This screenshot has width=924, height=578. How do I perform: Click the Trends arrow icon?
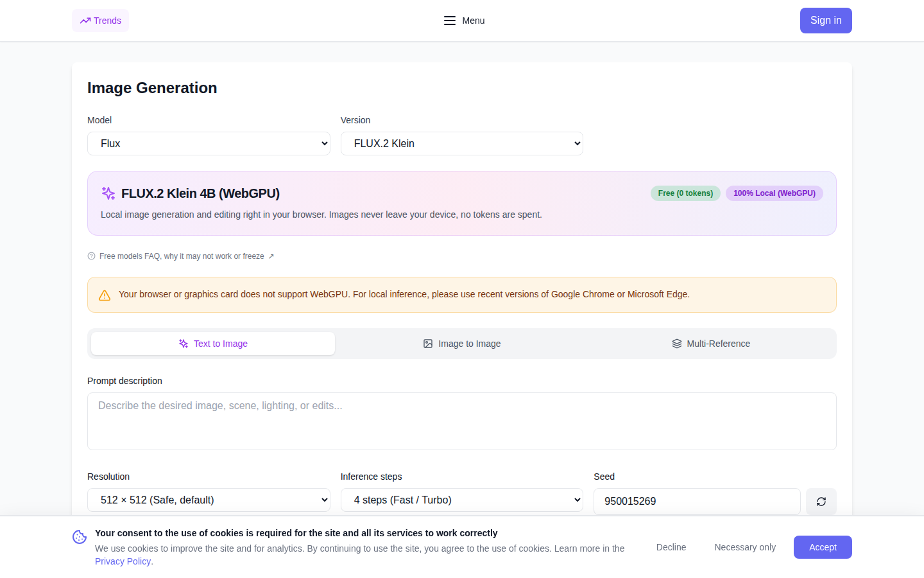point(85,21)
